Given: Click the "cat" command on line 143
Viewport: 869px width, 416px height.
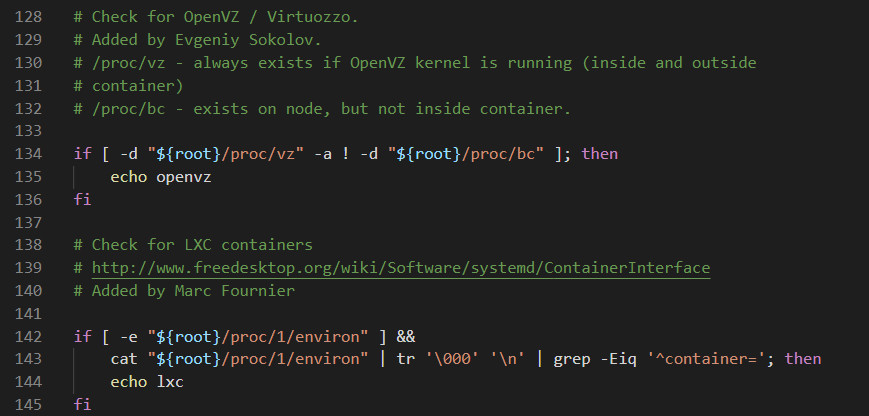Looking at the screenshot, I should pos(124,358).
